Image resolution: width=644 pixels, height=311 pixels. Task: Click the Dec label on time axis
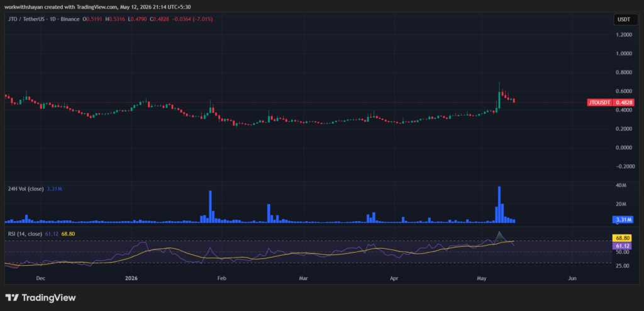tap(40, 278)
